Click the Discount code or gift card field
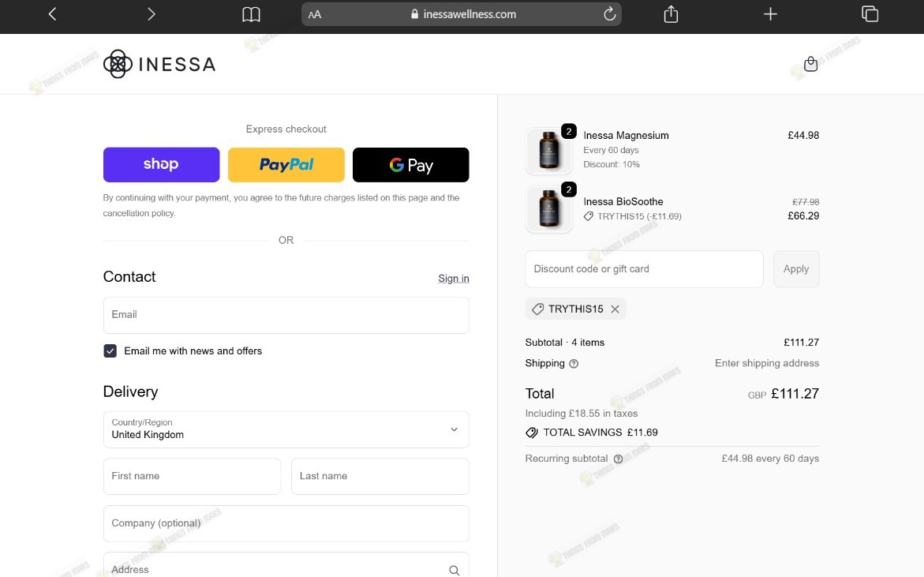The image size is (924, 577). [x=644, y=269]
